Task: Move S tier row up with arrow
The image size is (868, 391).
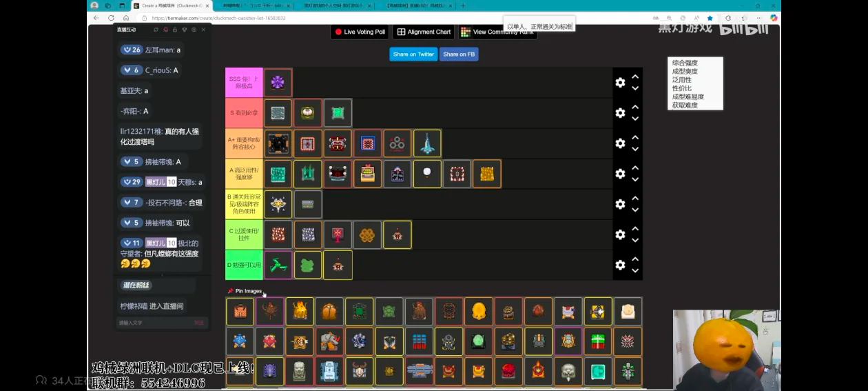Action: 635,108
